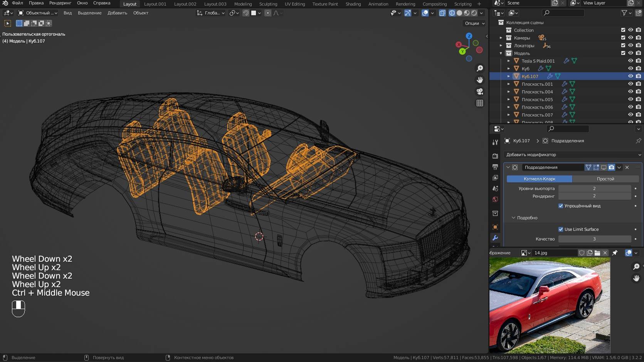Open the Render properties tab
This screenshot has width=644, height=362.
(495, 156)
